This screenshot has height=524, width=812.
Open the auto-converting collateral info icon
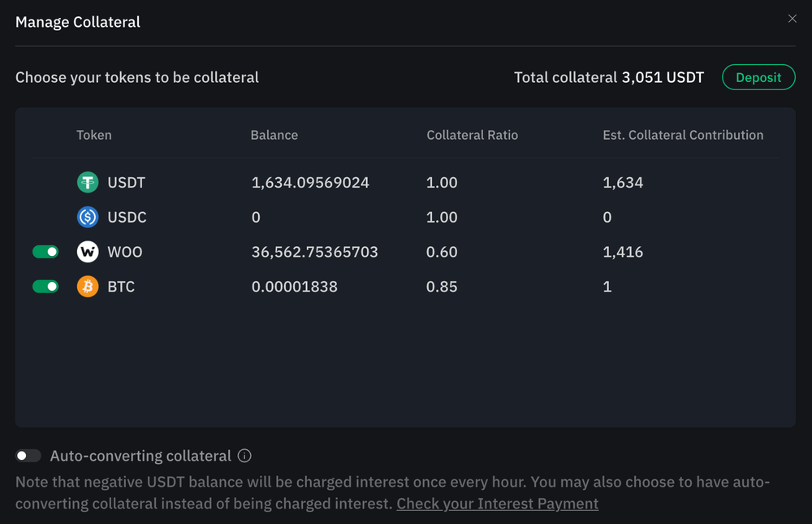[x=244, y=456]
